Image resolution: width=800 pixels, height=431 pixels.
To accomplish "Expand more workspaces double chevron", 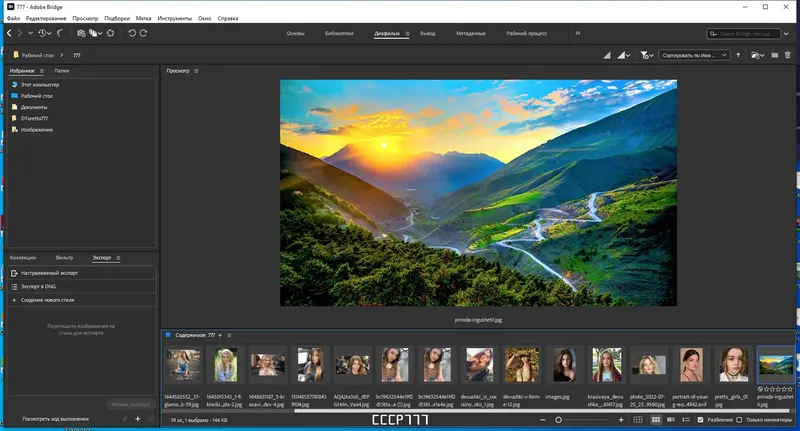I will click(x=578, y=33).
